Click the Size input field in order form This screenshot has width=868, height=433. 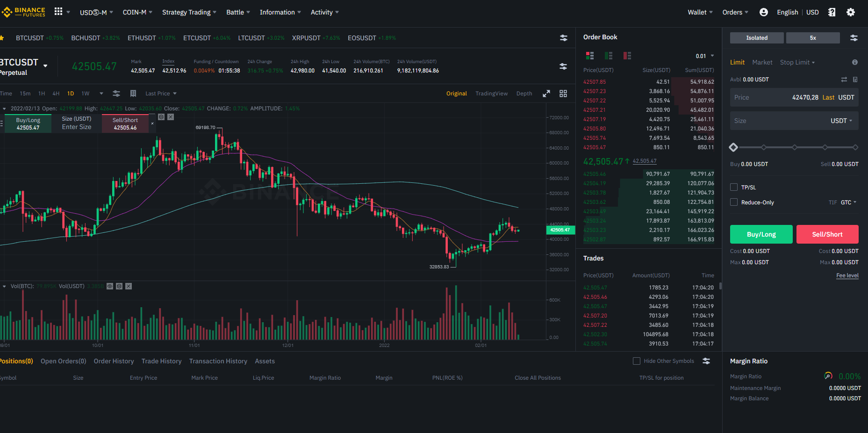click(x=794, y=121)
